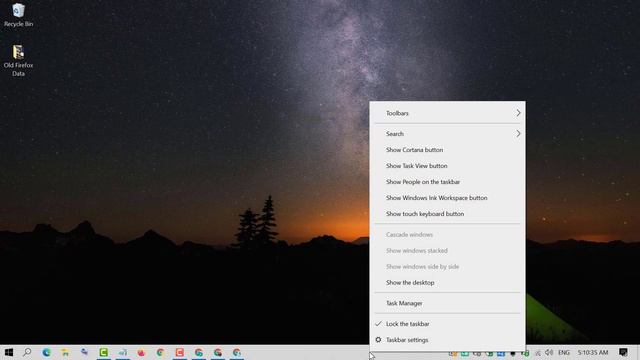The height and width of the screenshot is (360, 640).
Task: Open the red Camtasia recorder taskbar icon
Action: [180, 352]
